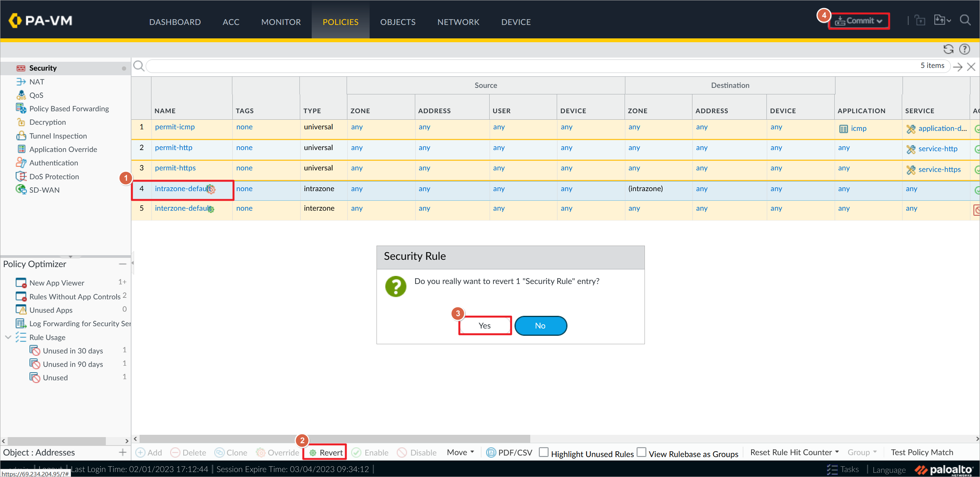
Task: Open the Group dropdown
Action: 862,452
